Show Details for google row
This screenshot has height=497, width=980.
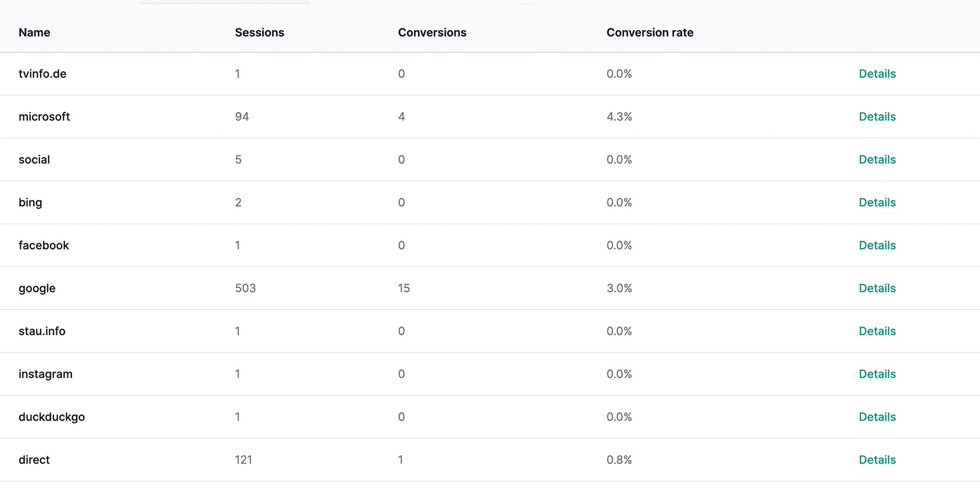(877, 289)
